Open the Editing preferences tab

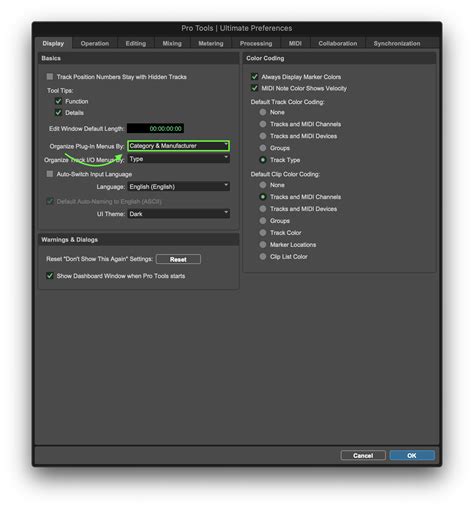tap(136, 43)
